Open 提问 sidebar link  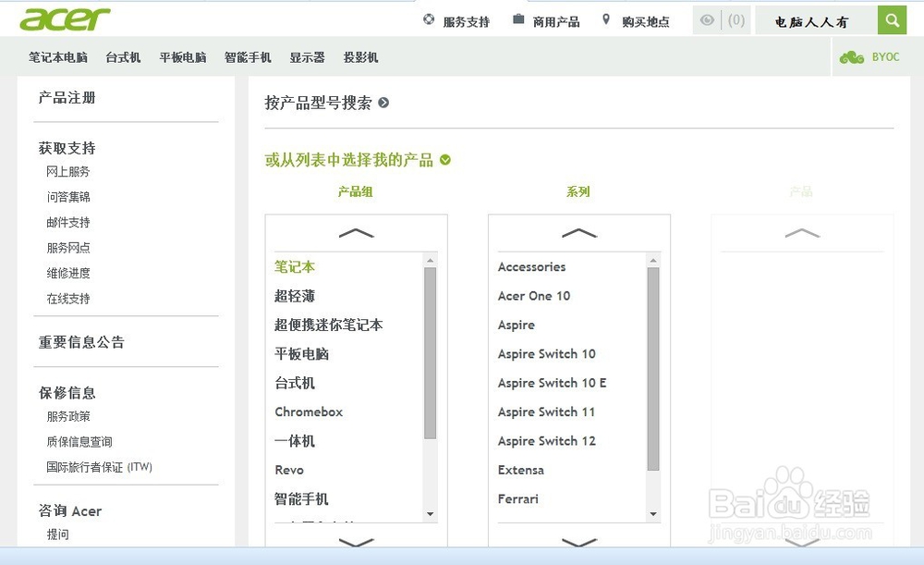coord(57,534)
